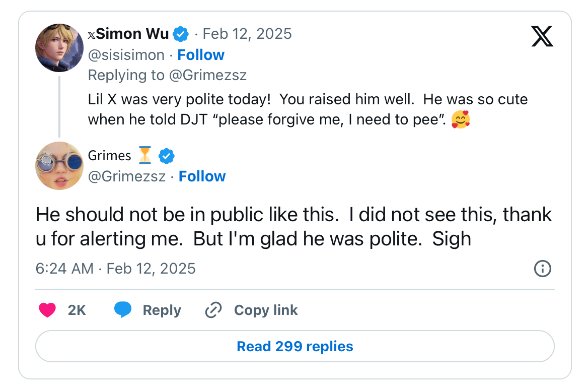Screen dimensions: 588x388
Task: Click Simon Wu's verified badge
Action: coord(181,34)
